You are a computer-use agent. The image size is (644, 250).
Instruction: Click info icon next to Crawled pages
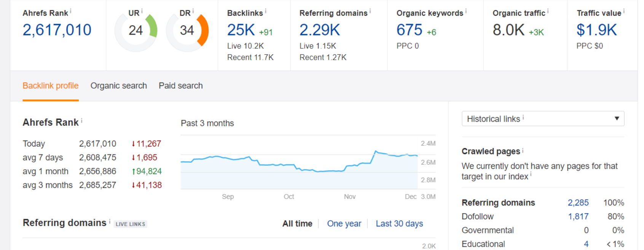523,150
